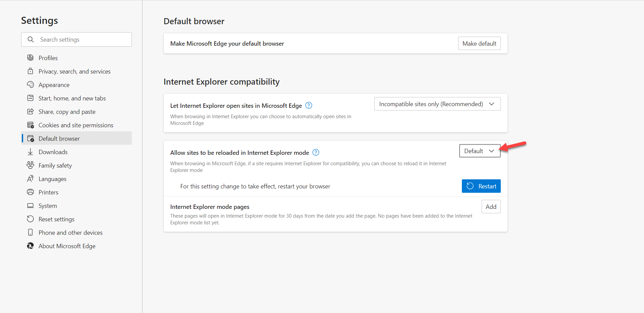
Task: Open help icon for IE open sites setting
Action: pos(309,105)
